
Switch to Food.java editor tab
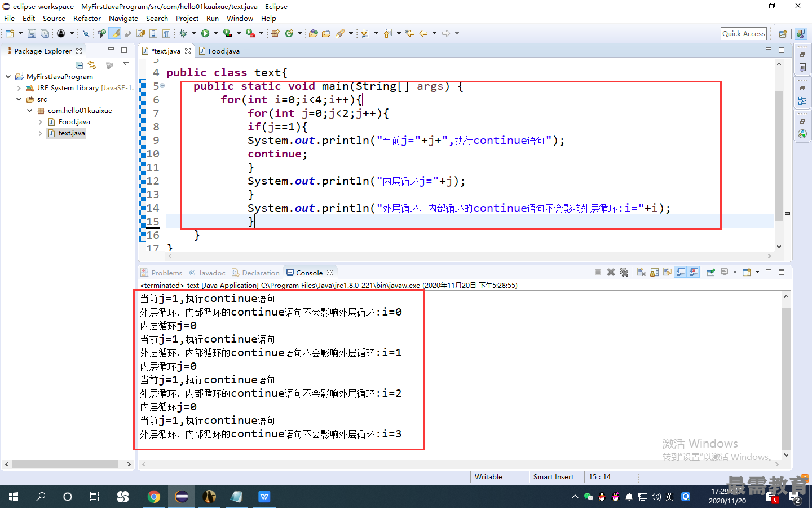(219, 51)
